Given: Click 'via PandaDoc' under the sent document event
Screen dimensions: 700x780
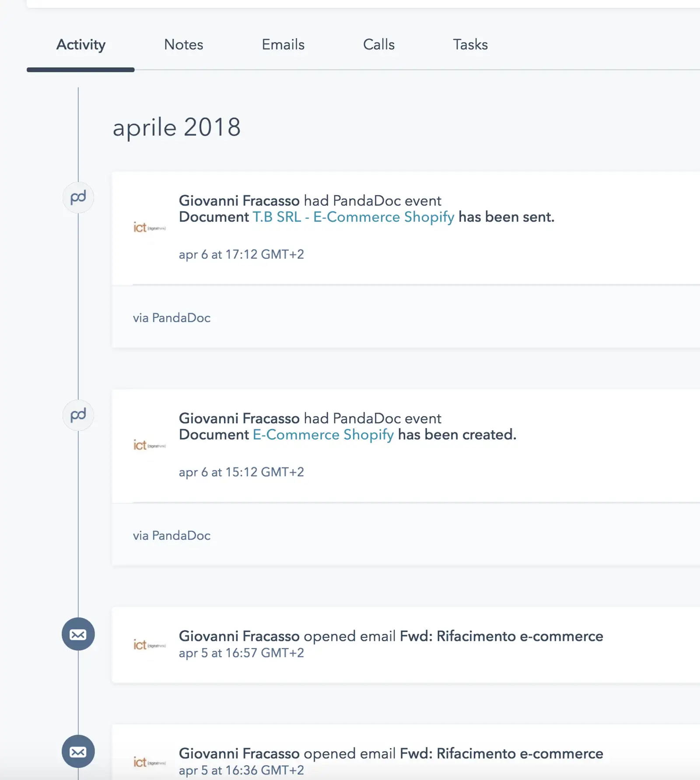Looking at the screenshot, I should click(x=172, y=318).
